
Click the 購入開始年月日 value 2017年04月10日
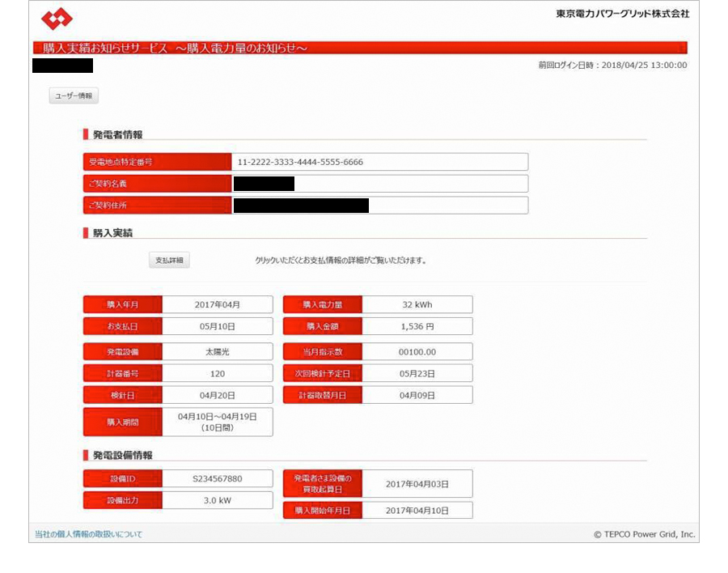pos(417,511)
